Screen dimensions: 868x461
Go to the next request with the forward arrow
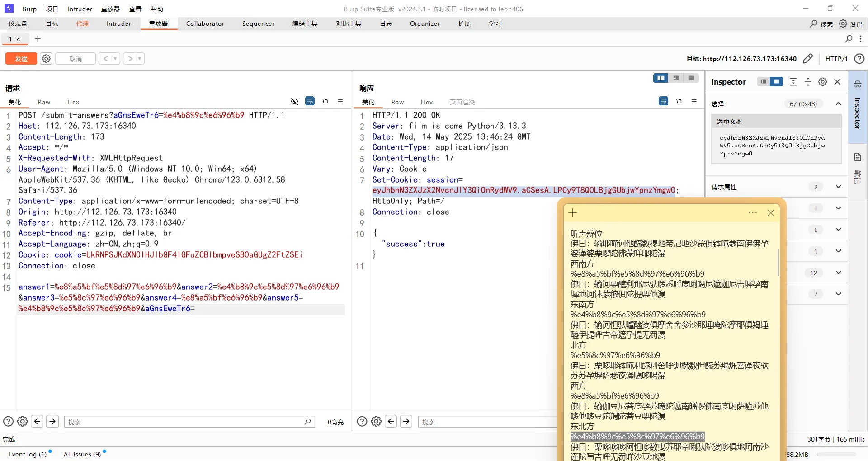(130, 59)
